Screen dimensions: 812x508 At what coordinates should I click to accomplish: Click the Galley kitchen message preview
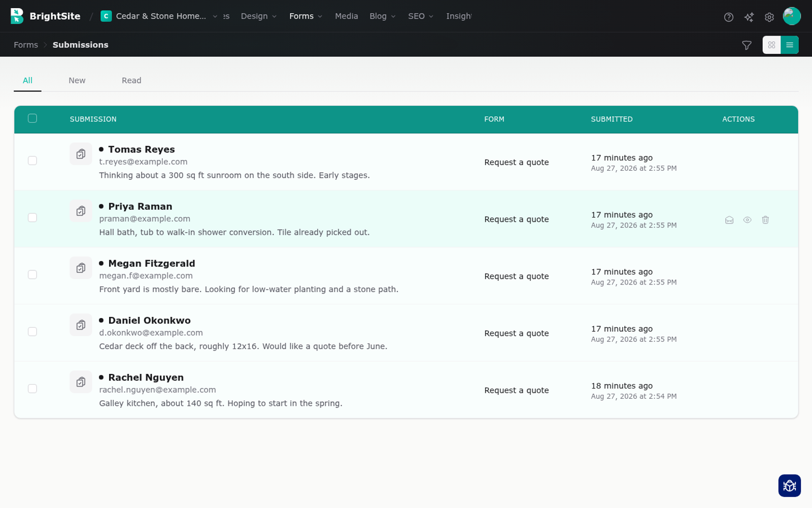click(x=221, y=403)
